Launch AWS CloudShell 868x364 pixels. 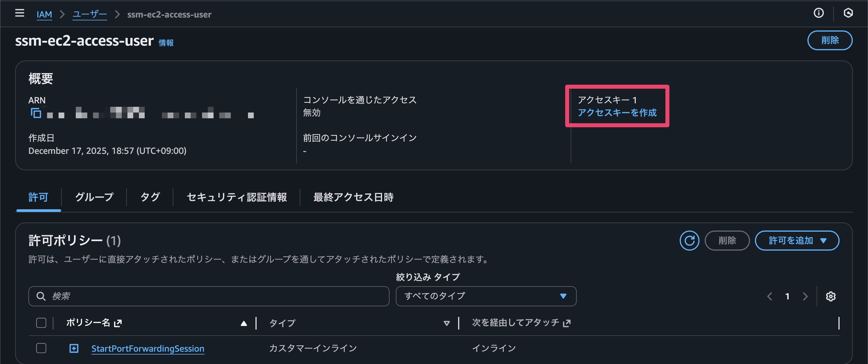pos(848,13)
